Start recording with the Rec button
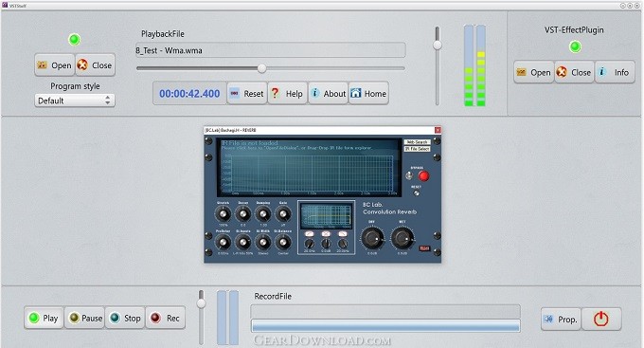The image size is (644, 348). [x=166, y=318]
